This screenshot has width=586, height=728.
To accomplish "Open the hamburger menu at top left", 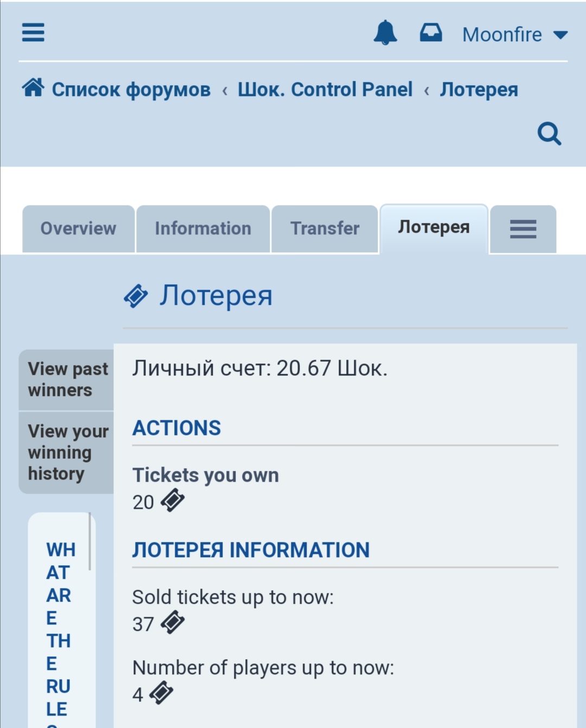I will [x=33, y=33].
